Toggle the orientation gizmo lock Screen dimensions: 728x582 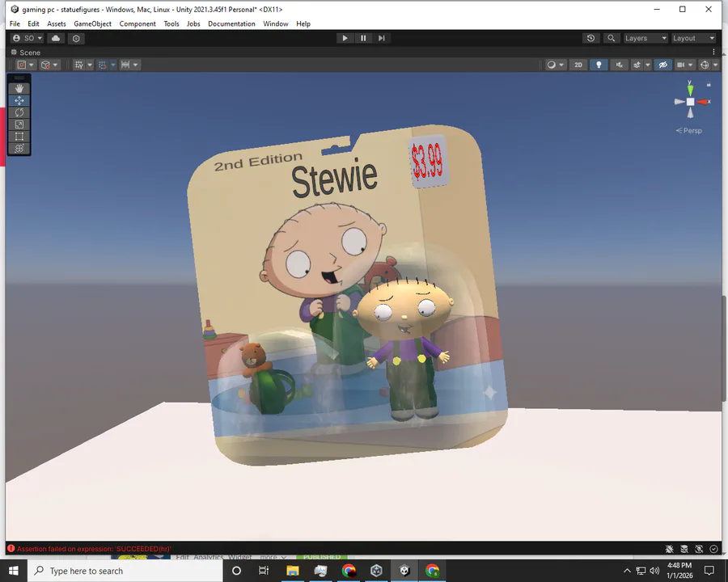tap(709, 84)
